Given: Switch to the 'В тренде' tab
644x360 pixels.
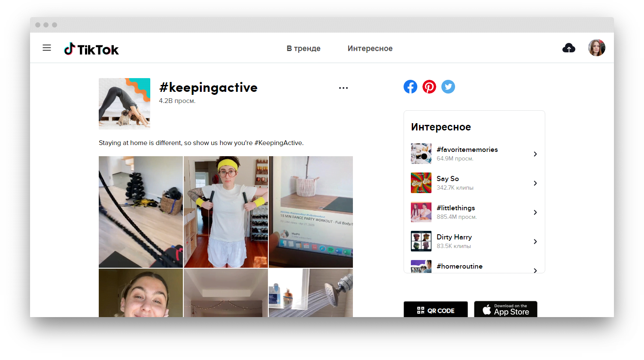Looking at the screenshot, I should click(304, 48).
